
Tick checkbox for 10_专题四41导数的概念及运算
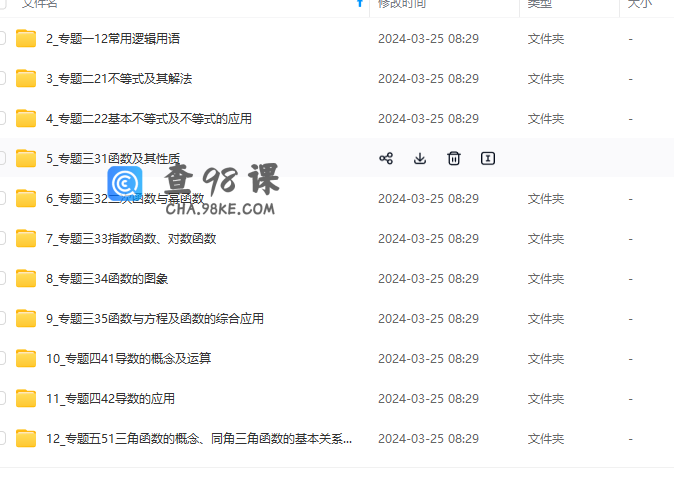click(x=2, y=358)
